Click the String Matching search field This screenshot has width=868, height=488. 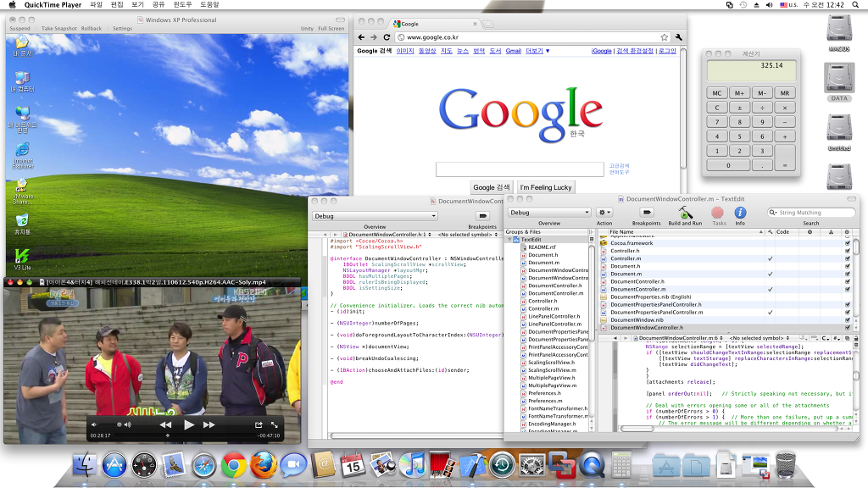point(811,213)
